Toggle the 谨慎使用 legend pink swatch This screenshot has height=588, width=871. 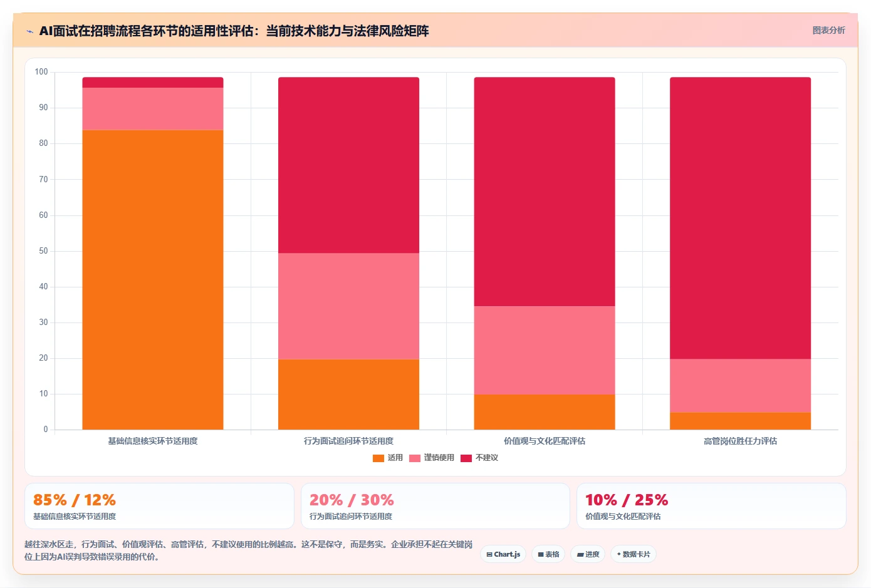pos(415,458)
